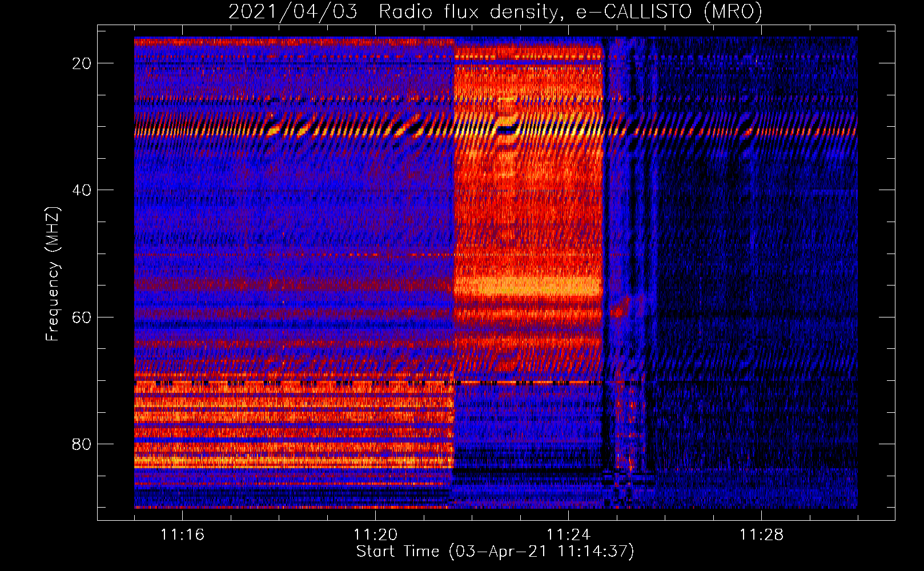Click the 80 MHz frequency tick label
This screenshot has width=924, height=571.
pos(82,444)
